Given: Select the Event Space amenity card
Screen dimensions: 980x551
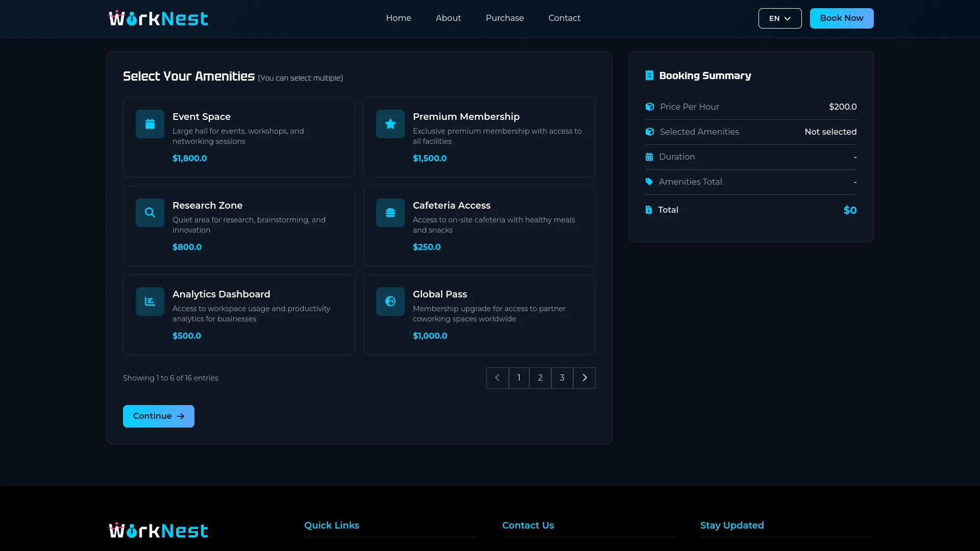Looking at the screenshot, I should [x=239, y=137].
